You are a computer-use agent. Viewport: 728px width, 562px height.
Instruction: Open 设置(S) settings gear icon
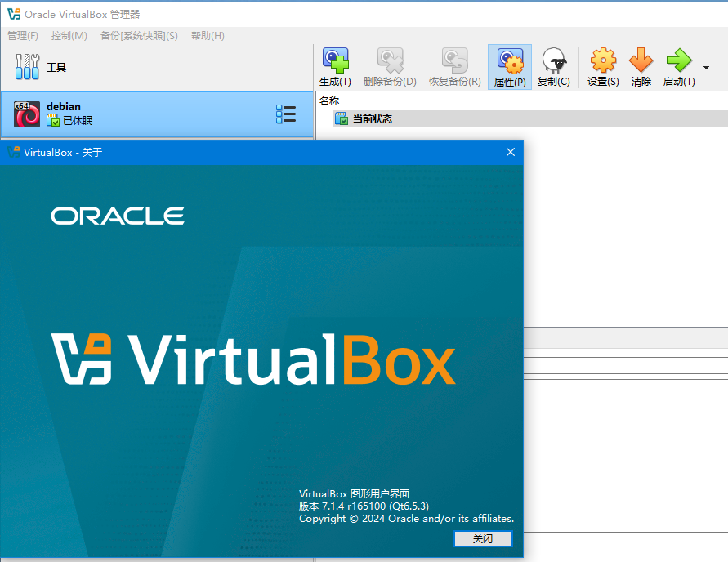pos(603,60)
